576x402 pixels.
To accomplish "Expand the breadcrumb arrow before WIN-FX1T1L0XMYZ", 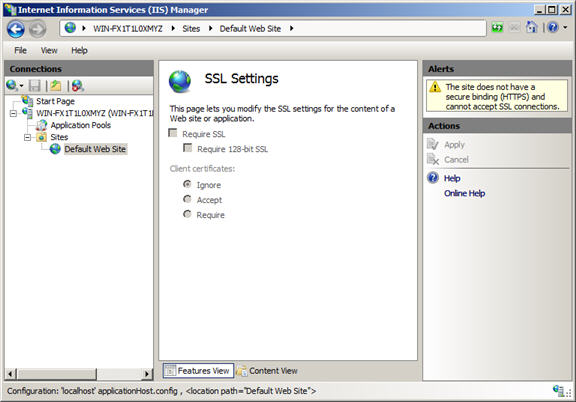I will point(84,28).
